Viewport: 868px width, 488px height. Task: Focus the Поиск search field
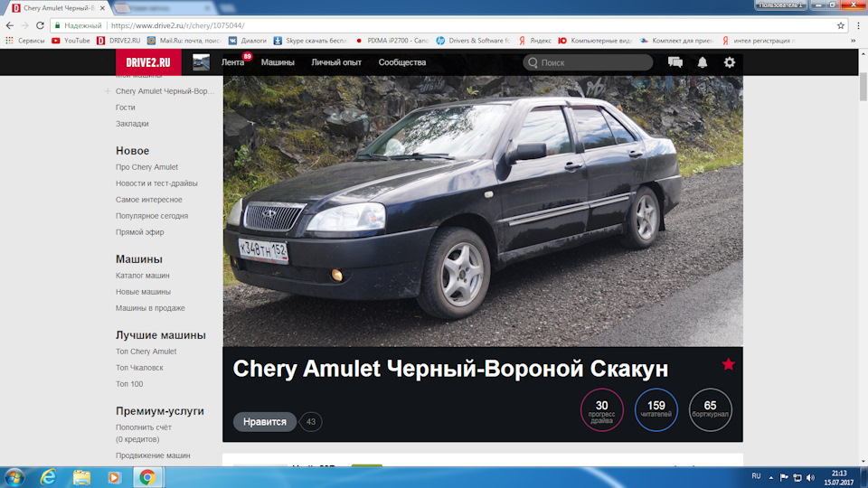pos(588,62)
